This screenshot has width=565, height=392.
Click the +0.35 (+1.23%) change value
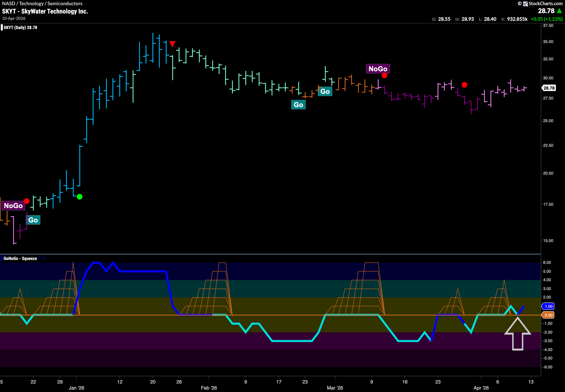546,19
